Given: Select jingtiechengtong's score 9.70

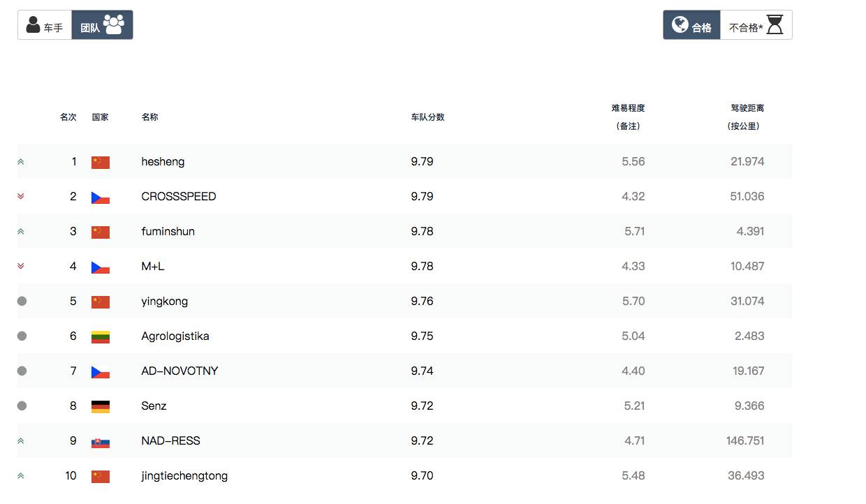Looking at the screenshot, I should click(x=423, y=475).
